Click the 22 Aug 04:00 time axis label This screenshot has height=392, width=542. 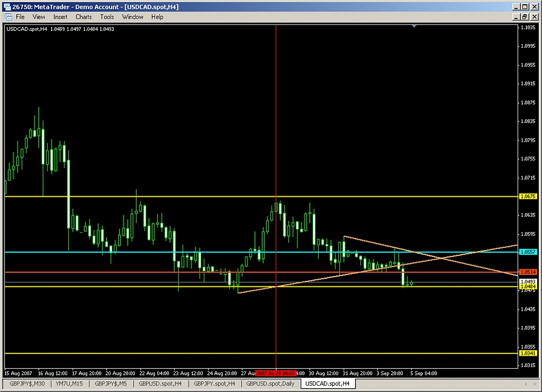click(154, 374)
